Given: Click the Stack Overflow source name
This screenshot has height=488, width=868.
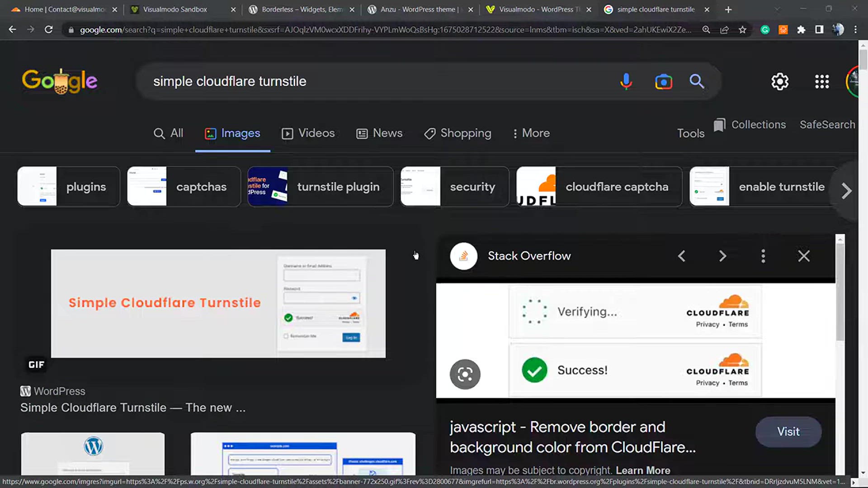Looking at the screenshot, I should (529, 256).
